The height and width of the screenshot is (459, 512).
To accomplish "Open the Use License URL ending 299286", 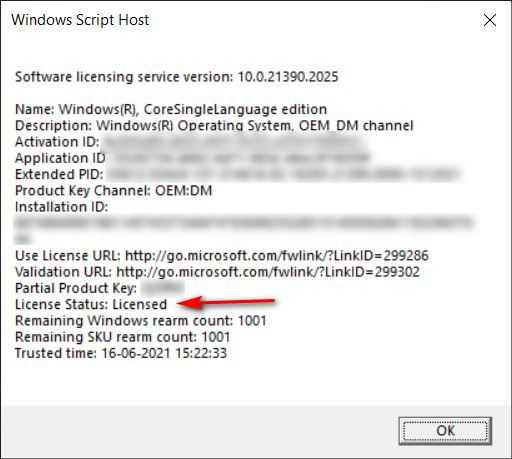I will click(277, 256).
